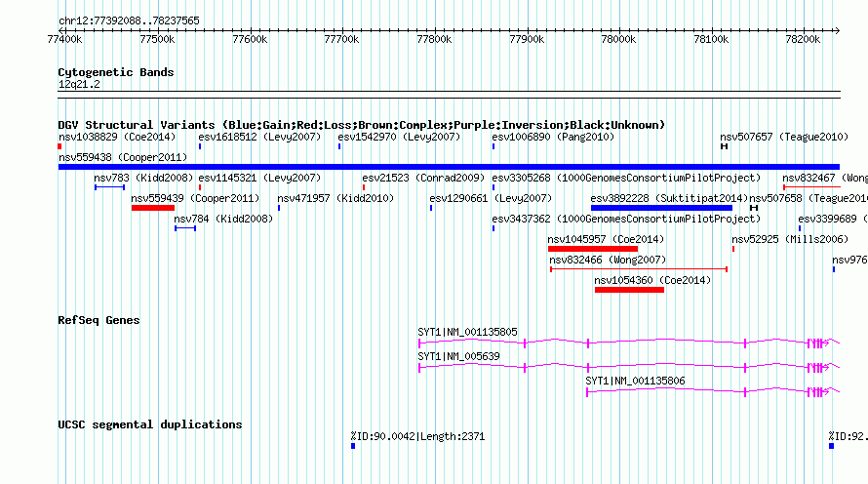Click the 77600k ruler tick label

(x=250, y=39)
